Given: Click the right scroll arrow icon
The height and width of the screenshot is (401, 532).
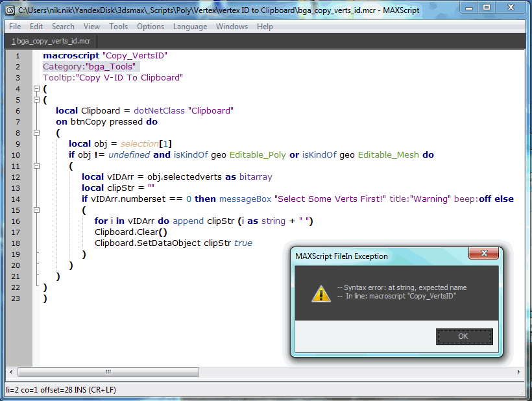Looking at the screenshot, I should [x=517, y=372].
